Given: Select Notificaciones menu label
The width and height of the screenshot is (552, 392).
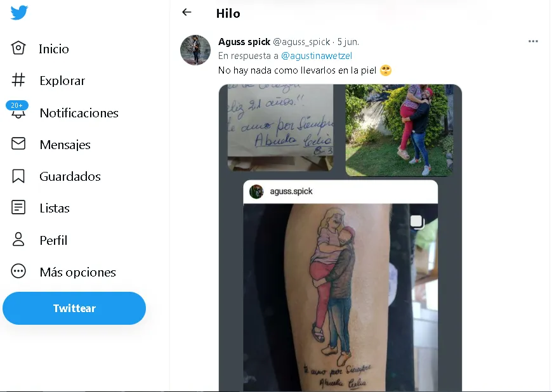Looking at the screenshot, I should [x=79, y=113].
